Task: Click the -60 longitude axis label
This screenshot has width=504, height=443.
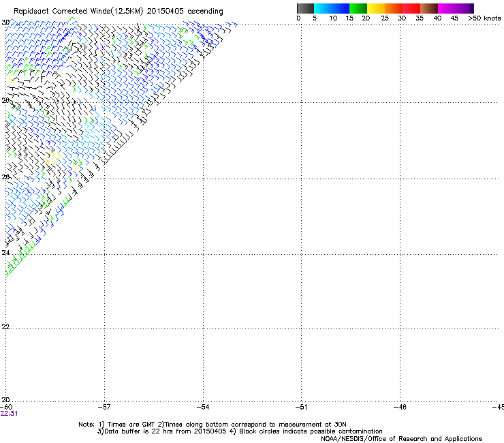Action: coord(6,407)
